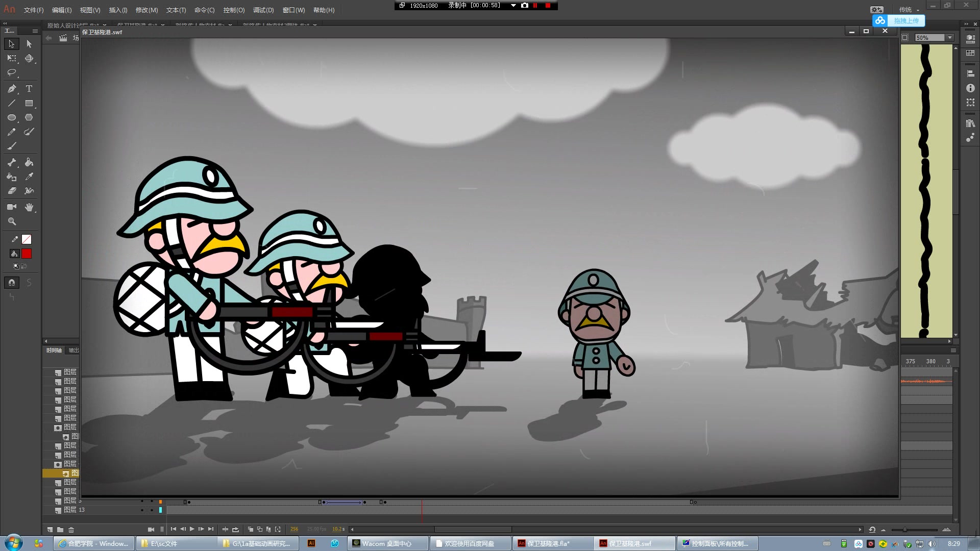Image resolution: width=980 pixels, height=551 pixels.
Task: Delete layer with trash icon
Action: [71, 530]
